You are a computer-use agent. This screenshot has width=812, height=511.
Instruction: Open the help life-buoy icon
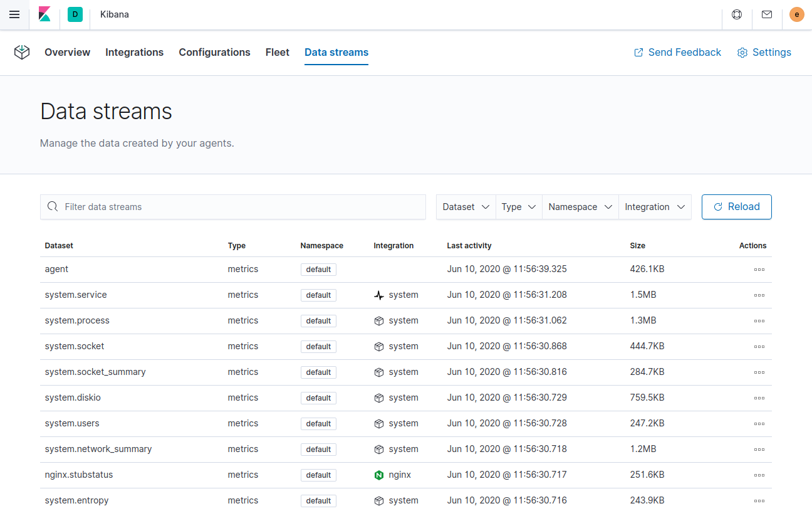click(x=736, y=14)
